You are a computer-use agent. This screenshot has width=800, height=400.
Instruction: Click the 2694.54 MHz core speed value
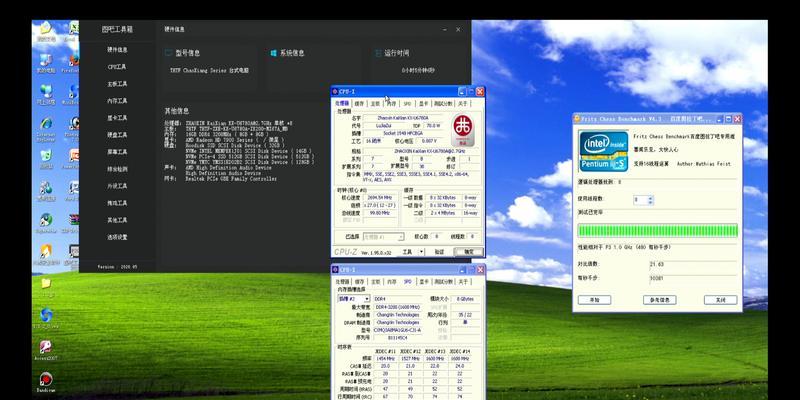tap(380, 197)
